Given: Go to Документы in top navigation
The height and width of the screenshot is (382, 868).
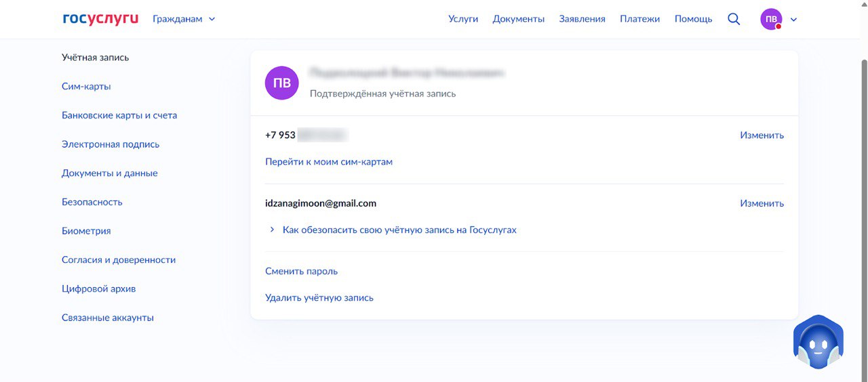Looking at the screenshot, I should pyautogui.click(x=519, y=19).
